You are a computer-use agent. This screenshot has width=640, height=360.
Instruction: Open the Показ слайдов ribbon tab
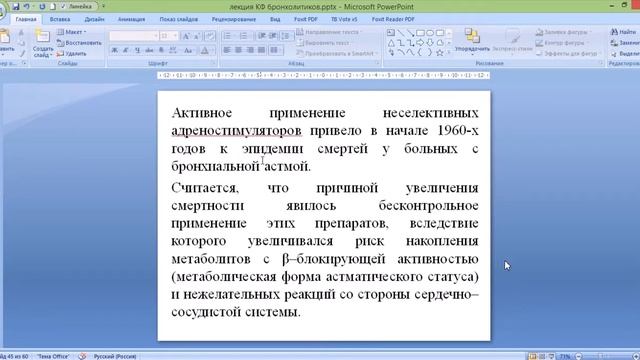click(179, 19)
